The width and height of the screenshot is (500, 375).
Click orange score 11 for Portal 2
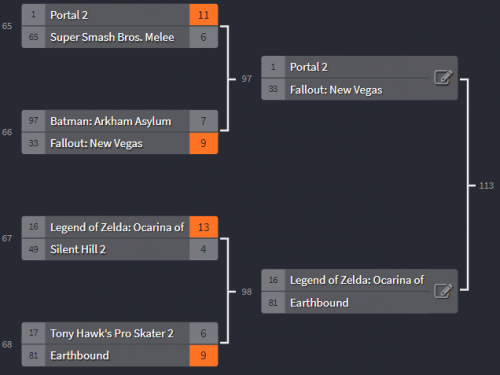(x=204, y=15)
